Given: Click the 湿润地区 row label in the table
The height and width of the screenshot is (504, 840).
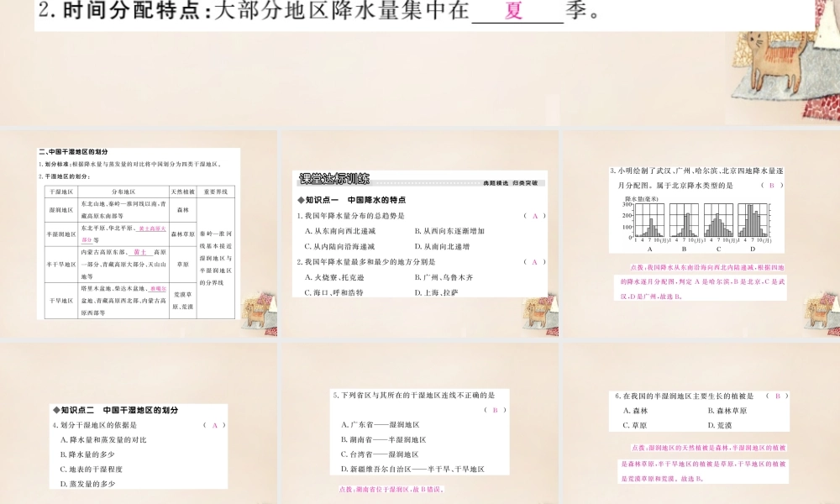Looking at the screenshot, I should (x=61, y=210).
